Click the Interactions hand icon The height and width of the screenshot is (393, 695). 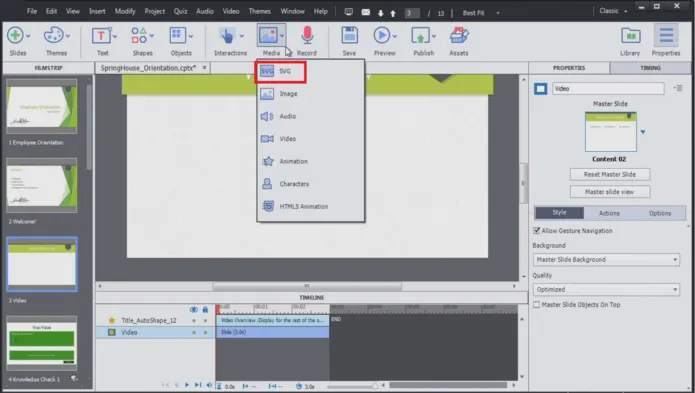pos(227,36)
